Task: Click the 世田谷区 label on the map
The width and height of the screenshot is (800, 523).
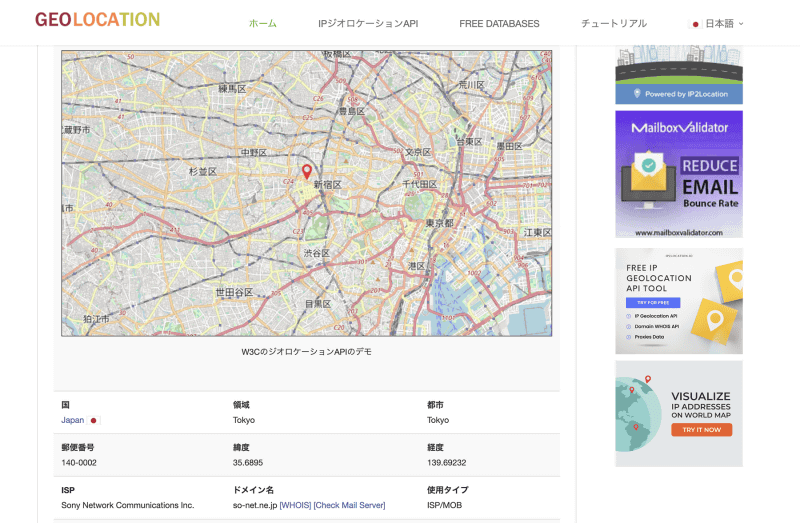Action: (x=234, y=292)
